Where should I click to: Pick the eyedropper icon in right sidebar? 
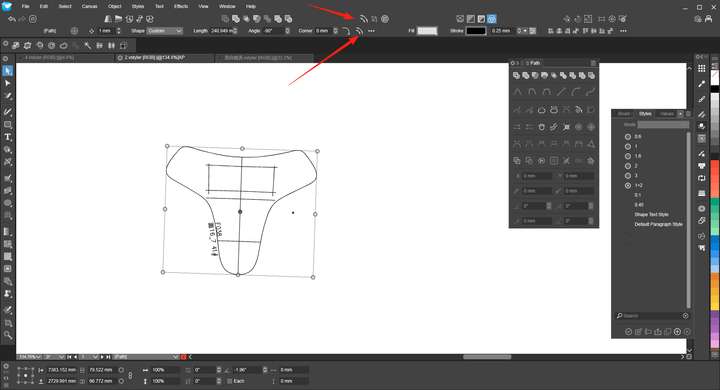(702, 84)
